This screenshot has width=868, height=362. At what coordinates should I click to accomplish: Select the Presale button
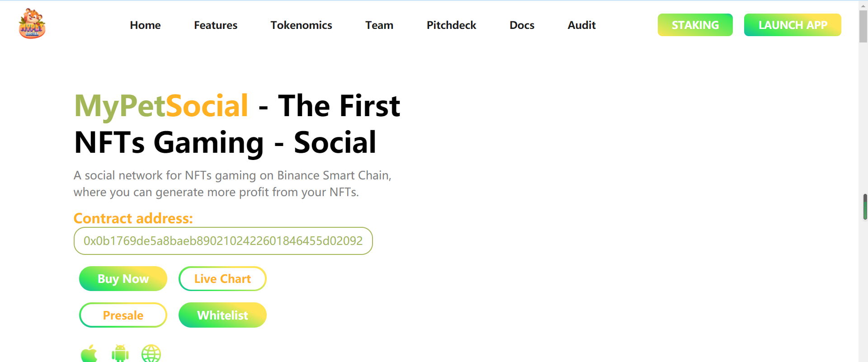(123, 315)
